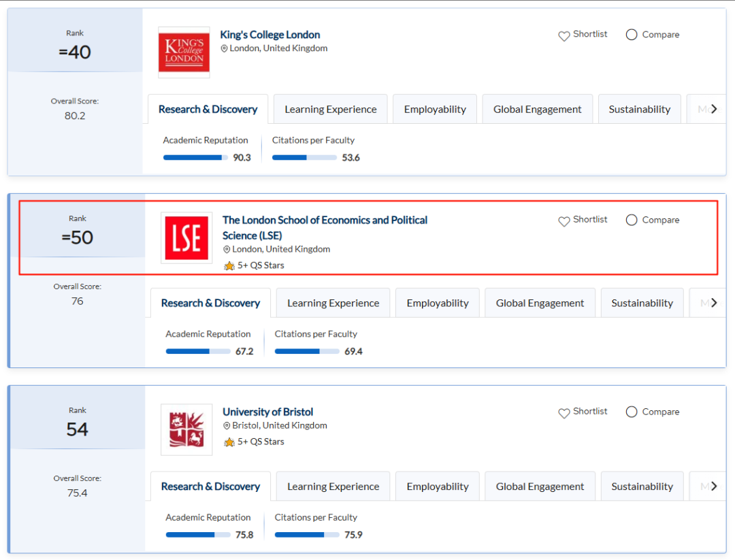Click King's Citations per Faculty bar 53.6
Viewport: 735px width, 560px height.
[305, 157]
